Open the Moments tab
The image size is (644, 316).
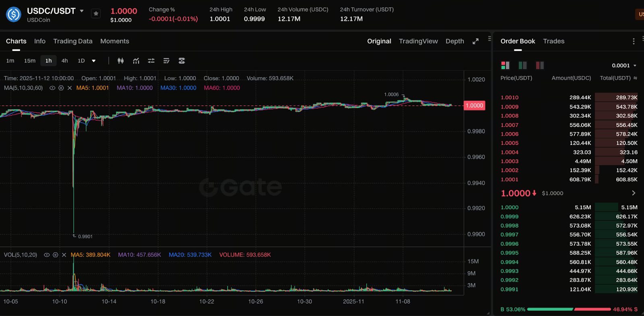pos(115,41)
